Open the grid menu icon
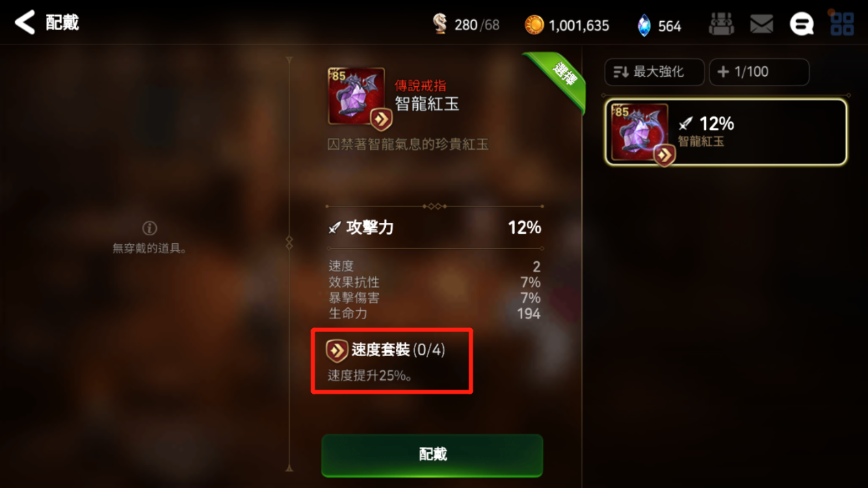Viewport: 868px width, 488px height. coord(842,25)
